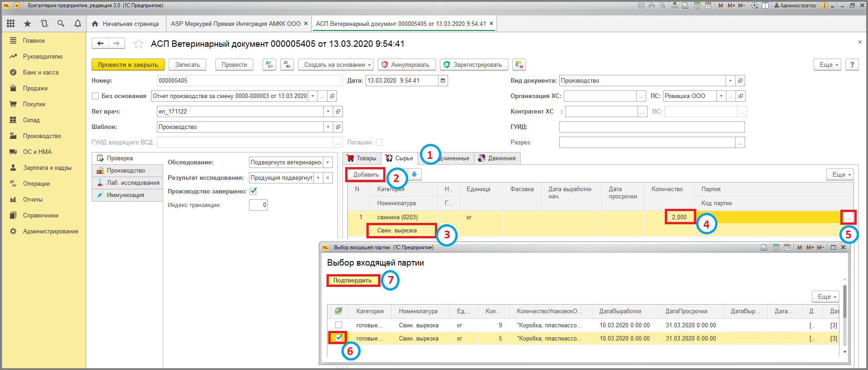Open the Шаблон dropdown arrow

pyautogui.click(x=328, y=127)
